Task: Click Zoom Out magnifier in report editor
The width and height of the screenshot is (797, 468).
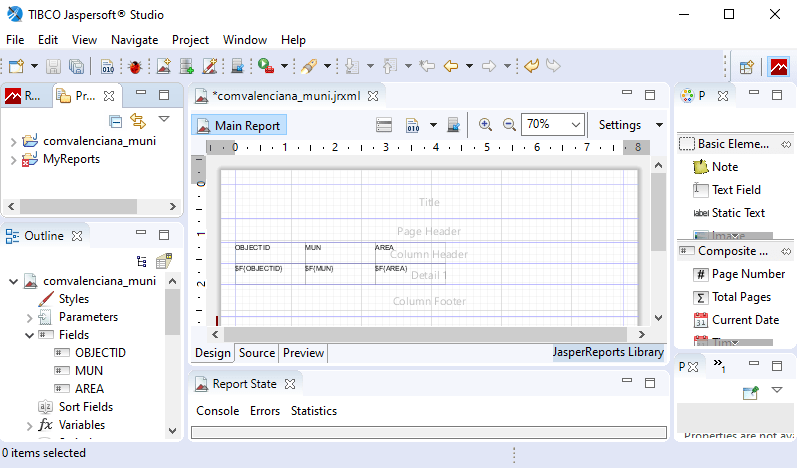Action: pyautogui.click(x=509, y=125)
